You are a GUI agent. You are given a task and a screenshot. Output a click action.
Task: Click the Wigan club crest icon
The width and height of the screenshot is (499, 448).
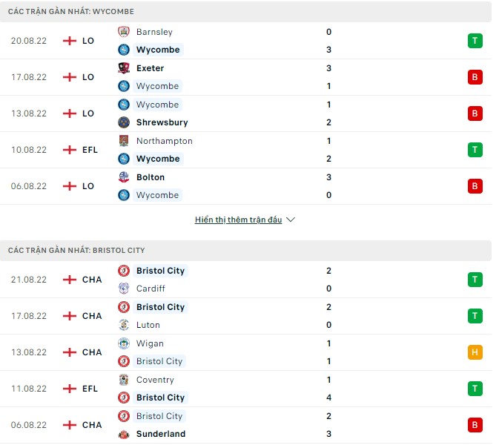124,343
